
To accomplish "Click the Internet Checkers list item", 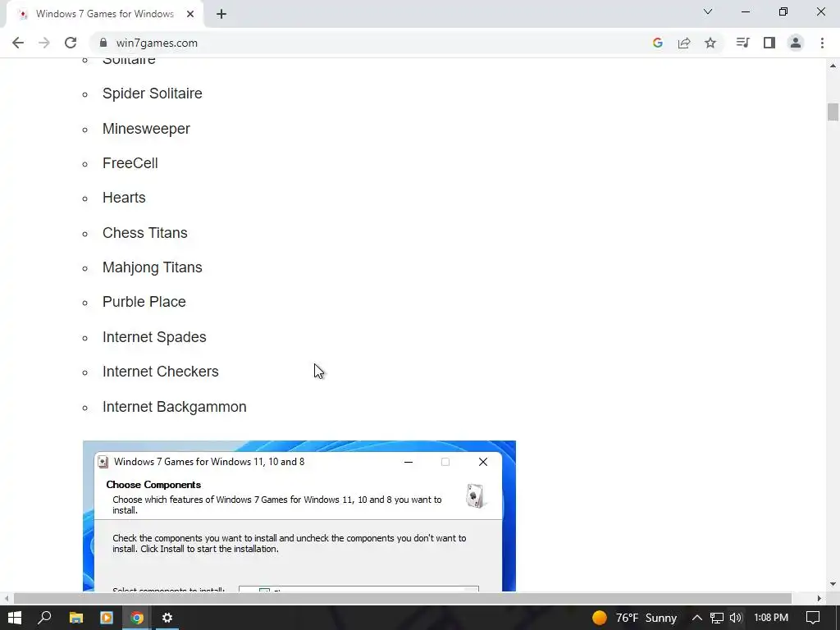I will point(160,372).
